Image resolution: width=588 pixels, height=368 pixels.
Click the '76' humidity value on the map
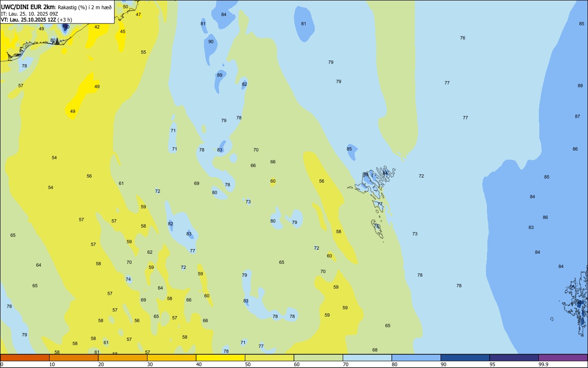tap(463, 38)
